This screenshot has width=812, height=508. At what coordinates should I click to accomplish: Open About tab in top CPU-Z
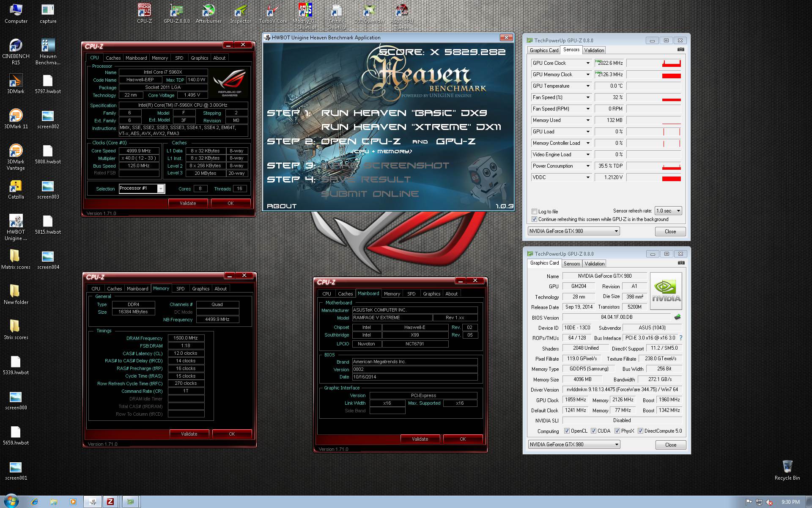click(219, 58)
